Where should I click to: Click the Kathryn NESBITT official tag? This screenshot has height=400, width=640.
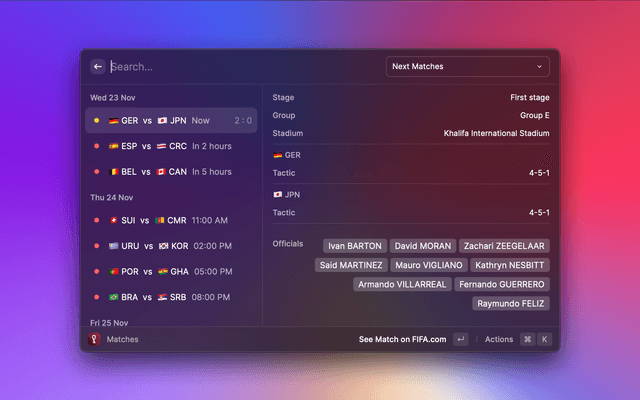pos(511,265)
